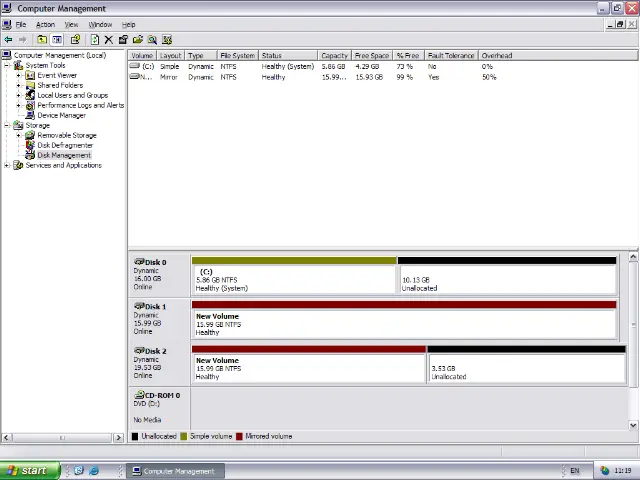Click the tree pane scroll right arrow

pos(118,438)
